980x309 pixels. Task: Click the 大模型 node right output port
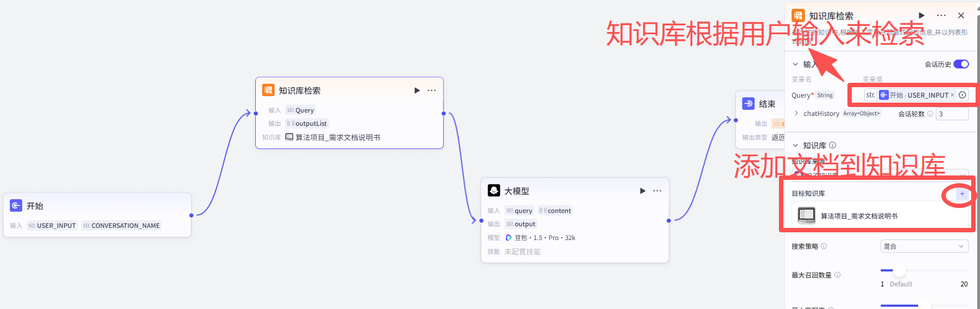pyautogui.click(x=669, y=221)
